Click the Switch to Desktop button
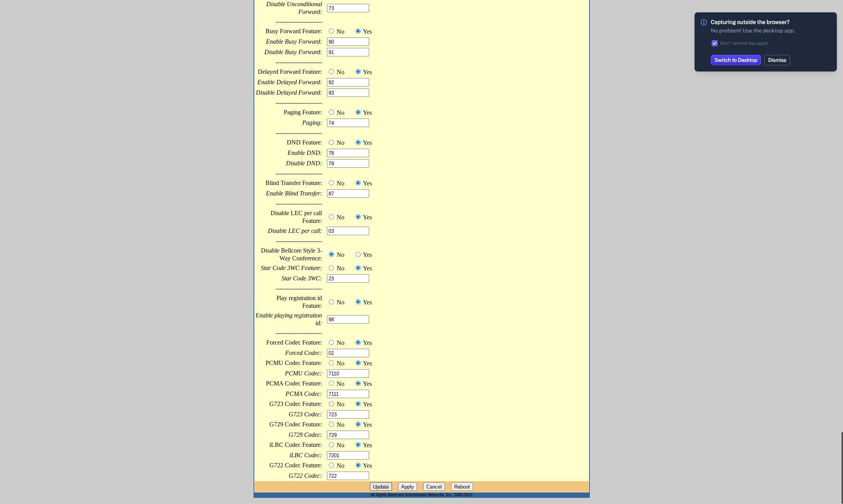 [x=736, y=60]
